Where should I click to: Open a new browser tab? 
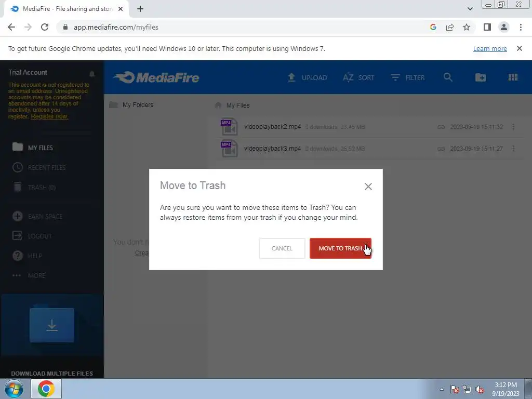point(140,9)
